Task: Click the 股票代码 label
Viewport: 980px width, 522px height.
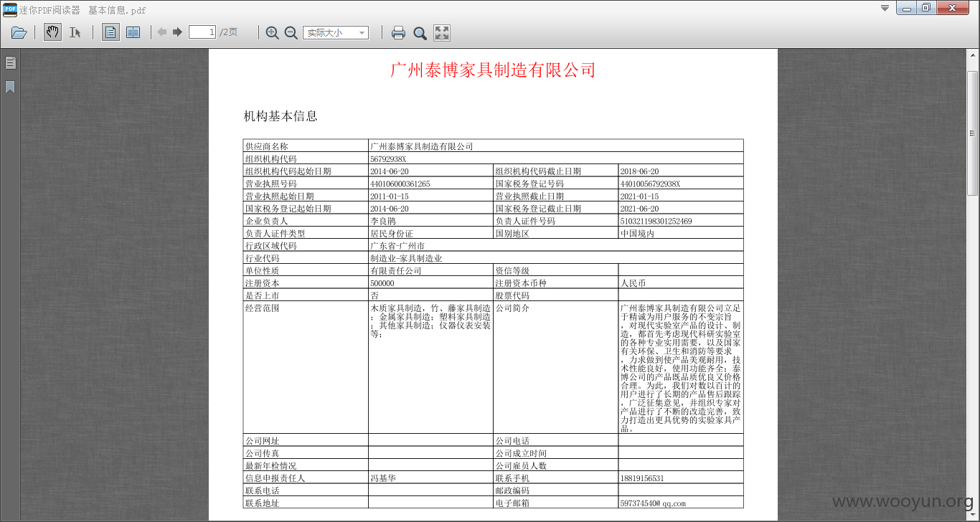Action: point(512,295)
